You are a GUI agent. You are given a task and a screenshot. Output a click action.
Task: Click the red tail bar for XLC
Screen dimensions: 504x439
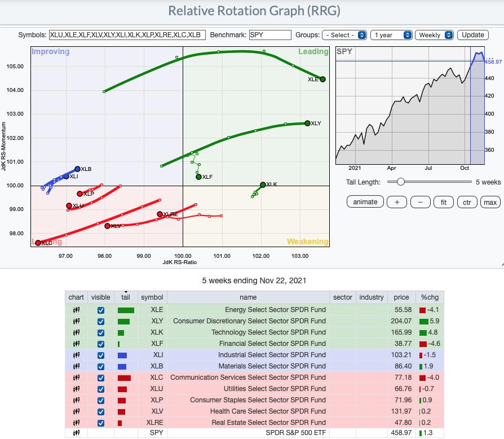[x=124, y=378]
